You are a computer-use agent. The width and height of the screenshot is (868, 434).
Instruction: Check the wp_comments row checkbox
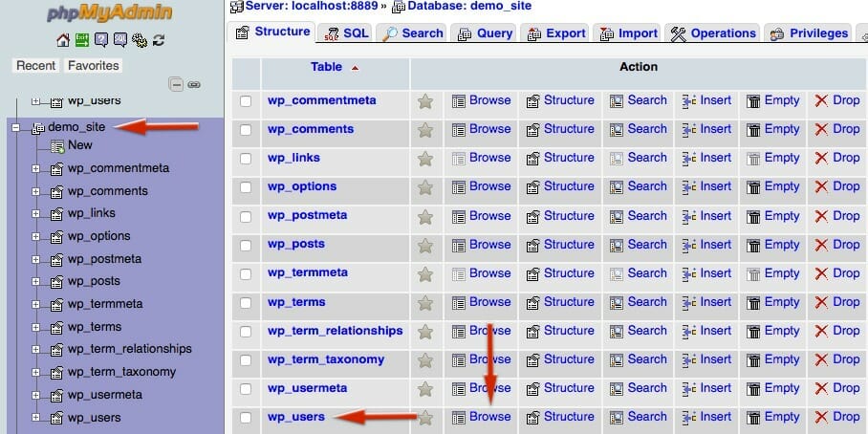[x=246, y=130]
